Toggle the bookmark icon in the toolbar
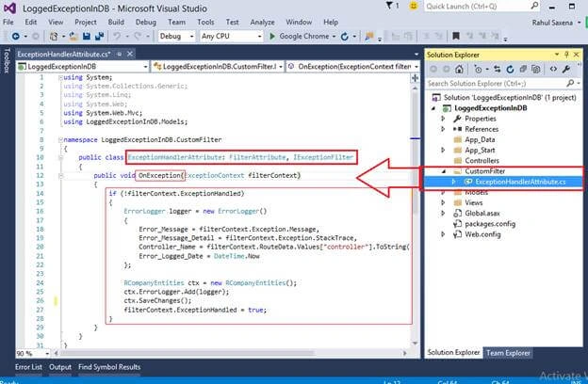This screenshot has width=588, height=384. click(x=456, y=37)
